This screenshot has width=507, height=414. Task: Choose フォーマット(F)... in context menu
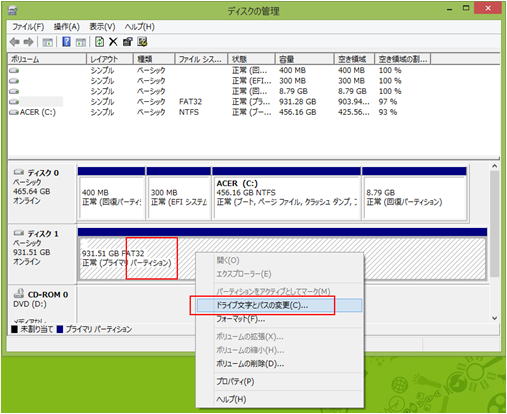point(279,319)
